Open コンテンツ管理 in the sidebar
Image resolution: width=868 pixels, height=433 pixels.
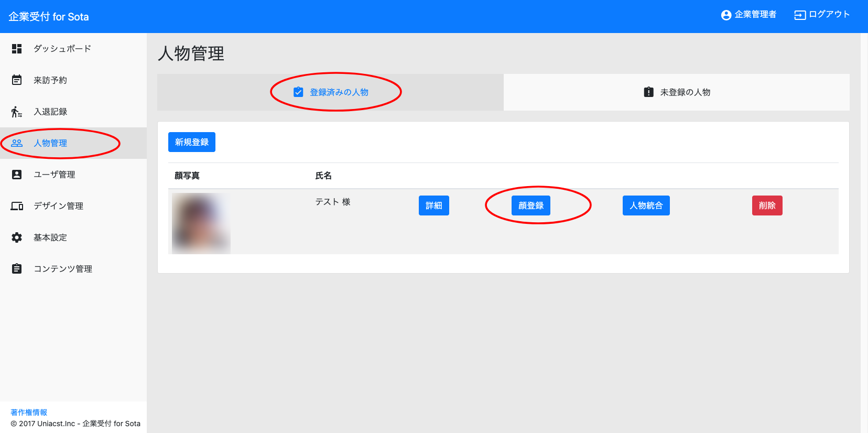[73, 269]
